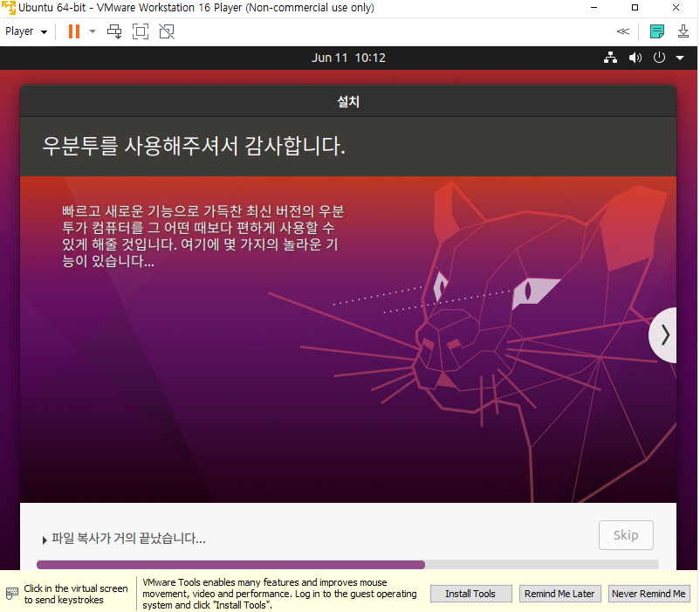Image resolution: width=700 pixels, height=612 pixels.
Task: Click the 설치 window title
Action: coord(348,102)
